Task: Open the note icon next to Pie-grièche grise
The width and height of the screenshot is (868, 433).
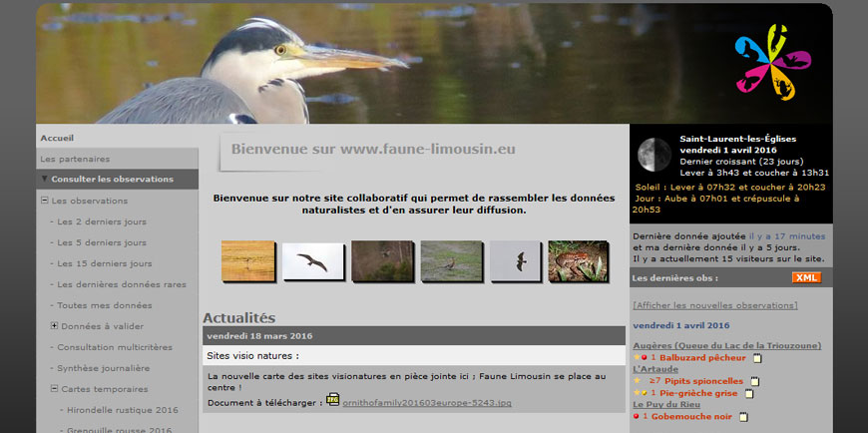Action: click(749, 394)
